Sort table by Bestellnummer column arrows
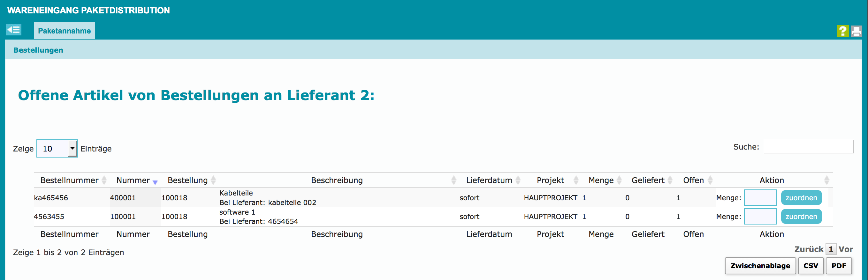This screenshot has height=280, width=868. 104,181
